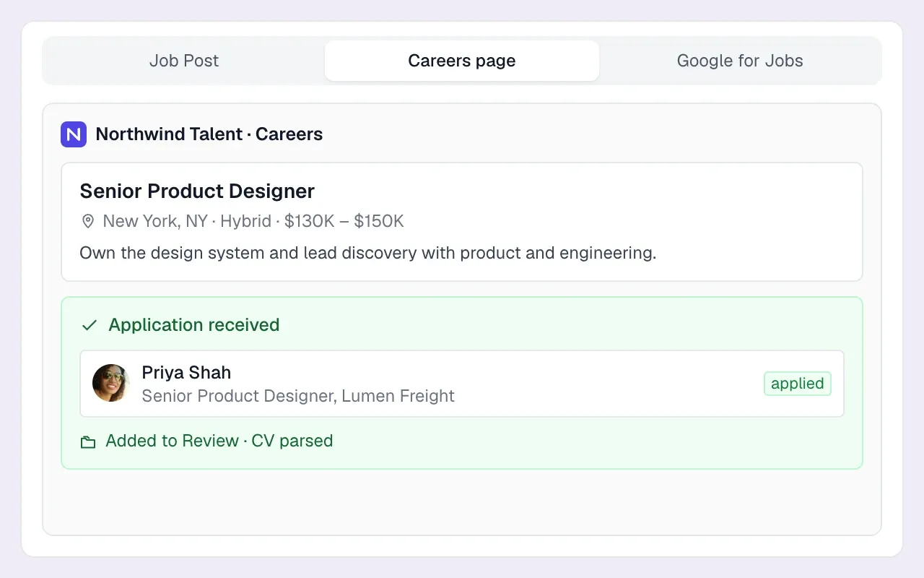The image size is (924, 578).
Task: Click the job description about the design system
Action: point(368,253)
